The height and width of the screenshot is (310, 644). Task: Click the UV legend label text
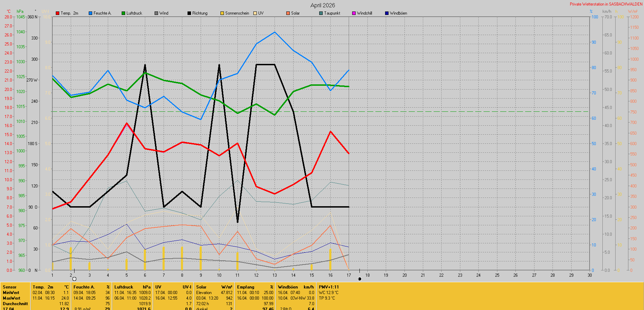[x=261, y=13]
